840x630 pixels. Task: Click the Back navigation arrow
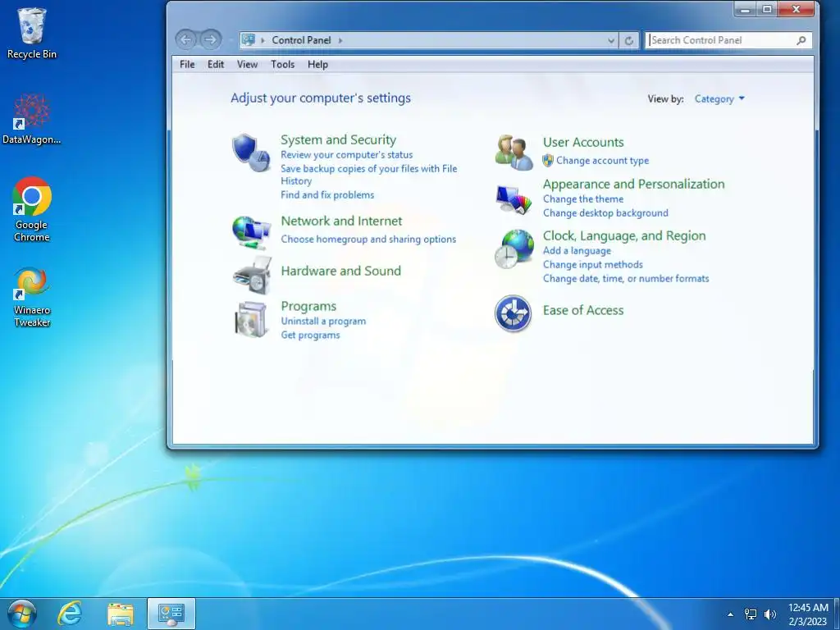(x=186, y=39)
